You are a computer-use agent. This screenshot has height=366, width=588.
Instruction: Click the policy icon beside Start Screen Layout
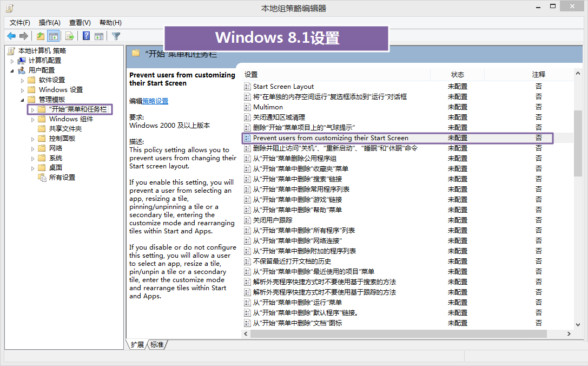pos(248,87)
